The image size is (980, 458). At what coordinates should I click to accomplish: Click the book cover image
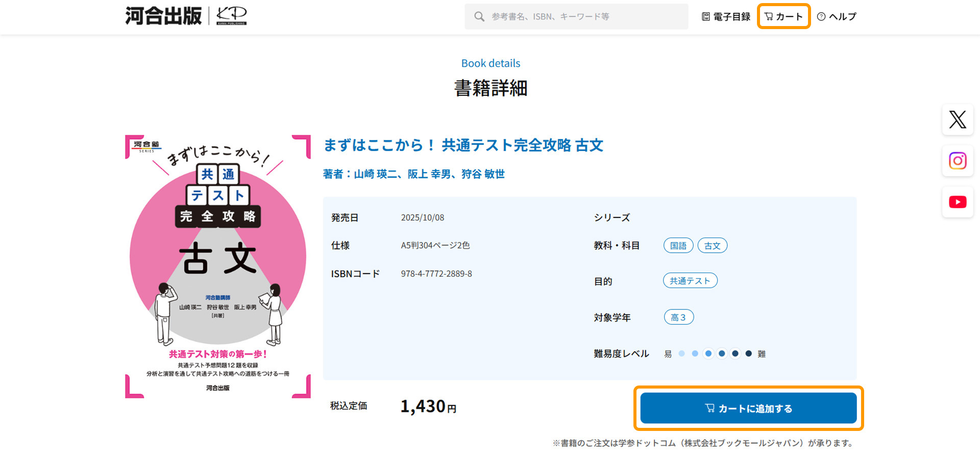[218, 266]
